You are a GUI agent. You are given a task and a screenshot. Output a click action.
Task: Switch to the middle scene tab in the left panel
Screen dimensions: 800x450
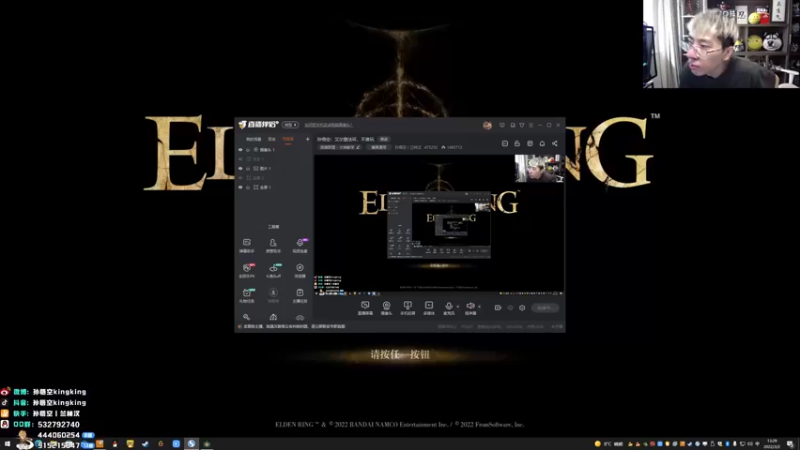point(271,139)
